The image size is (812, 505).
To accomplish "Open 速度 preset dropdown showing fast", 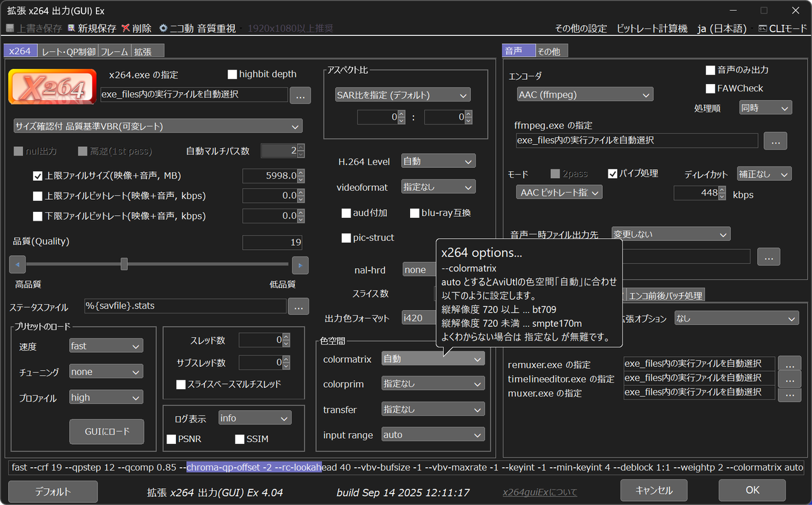I will coord(106,346).
